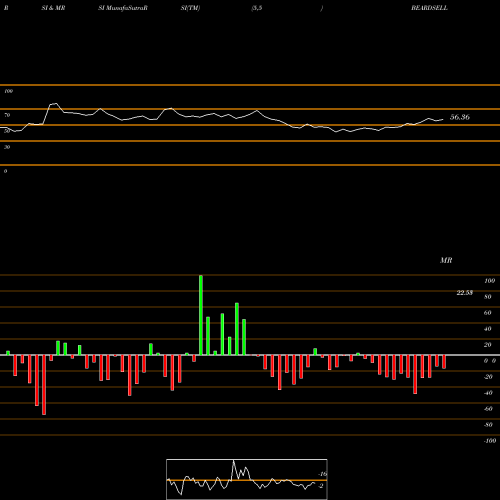500x500 pixels.
Task: Click the RSI value 56.36 label
Action: pyautogui.click(x=460, y=117)
